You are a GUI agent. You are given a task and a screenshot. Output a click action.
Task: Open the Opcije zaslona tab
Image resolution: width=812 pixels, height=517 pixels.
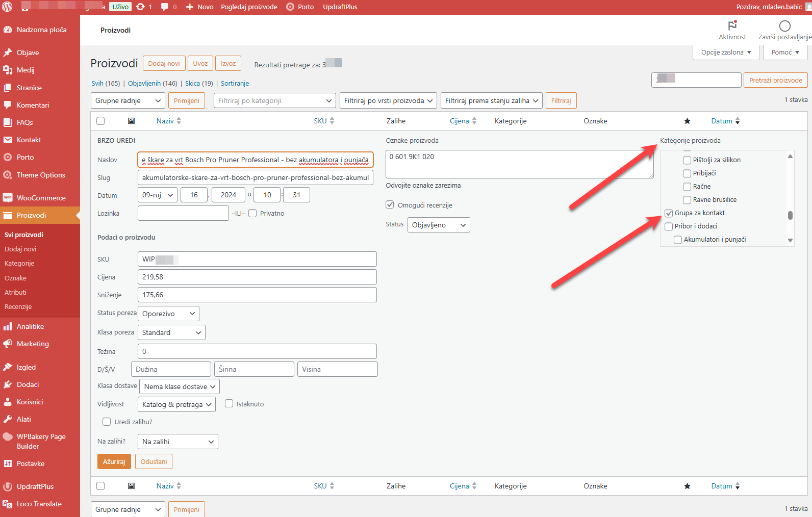[x=726, y=53]
